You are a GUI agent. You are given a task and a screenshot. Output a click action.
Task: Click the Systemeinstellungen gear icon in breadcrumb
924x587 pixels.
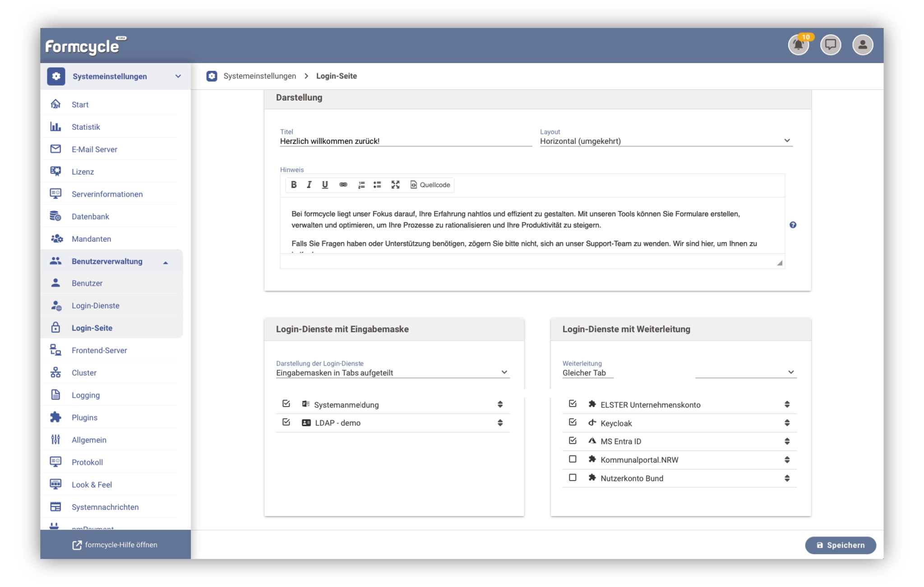tap(212, 76)
